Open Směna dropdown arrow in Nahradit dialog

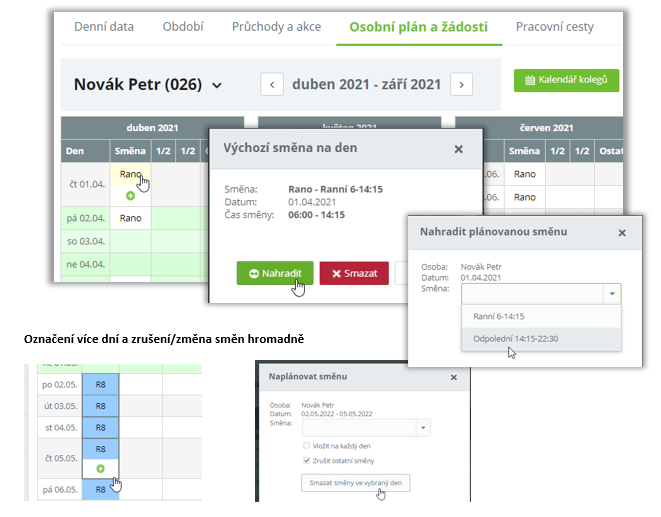[612, 294]
